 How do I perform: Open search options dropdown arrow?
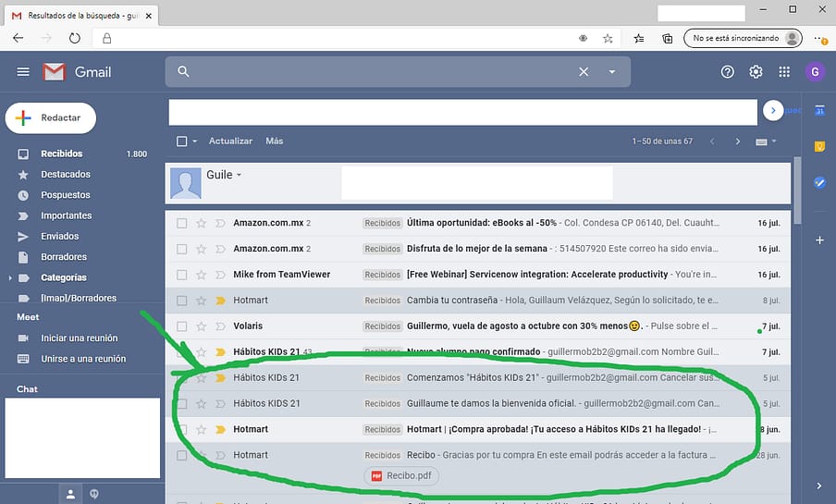[x=612, y=71]
